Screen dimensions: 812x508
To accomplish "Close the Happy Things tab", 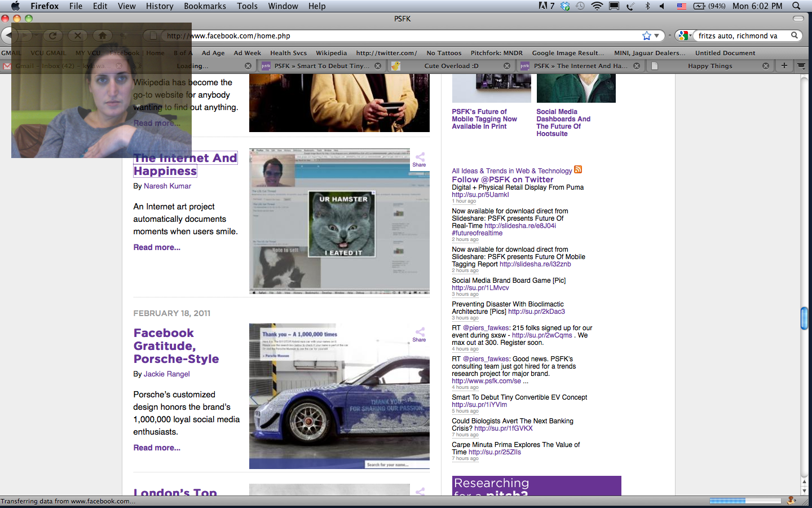I will pyautogui.click(x=766, y=66).
